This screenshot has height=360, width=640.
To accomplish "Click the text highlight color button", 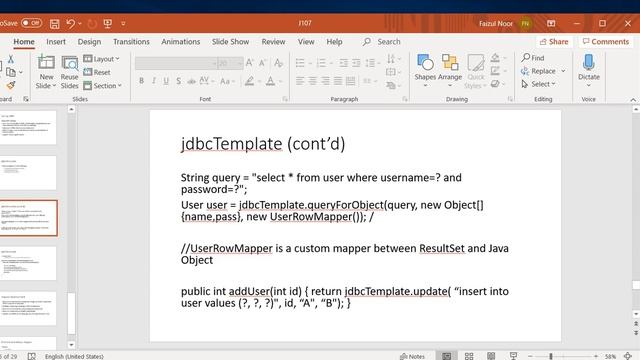I will pyautogui.click(x=249, y=81).
